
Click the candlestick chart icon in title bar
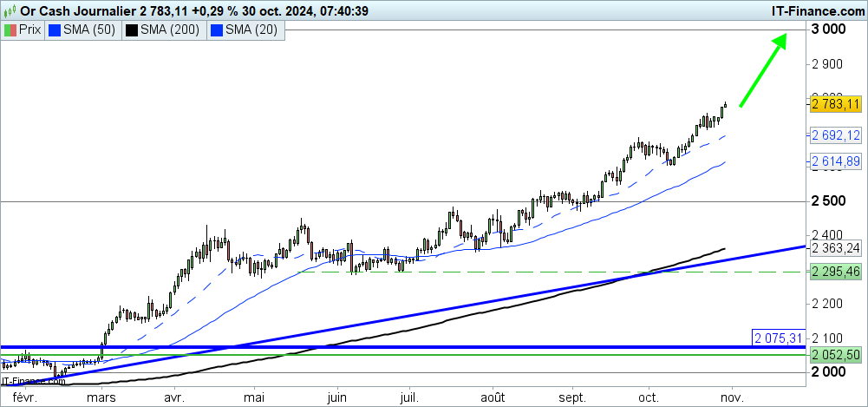(x=10, y=10)
